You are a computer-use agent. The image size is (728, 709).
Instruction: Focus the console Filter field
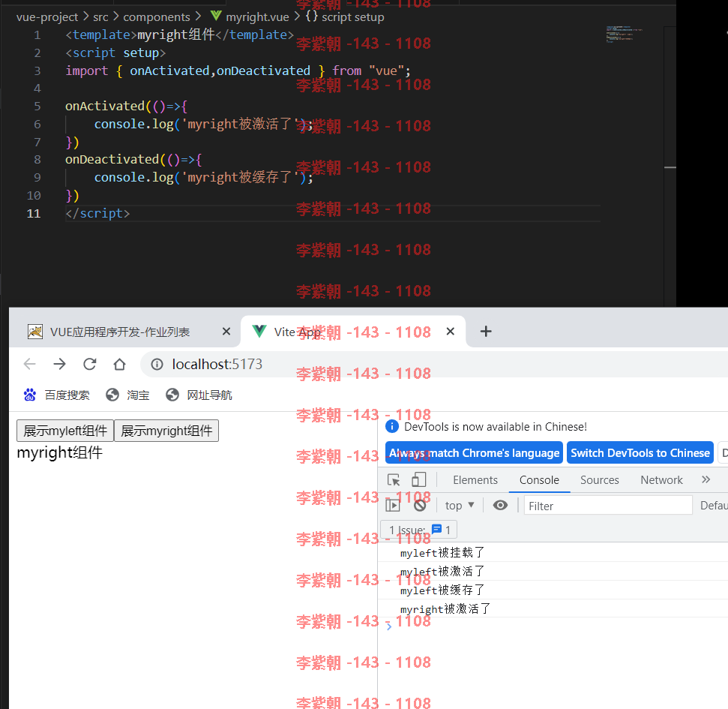(608, 506)
